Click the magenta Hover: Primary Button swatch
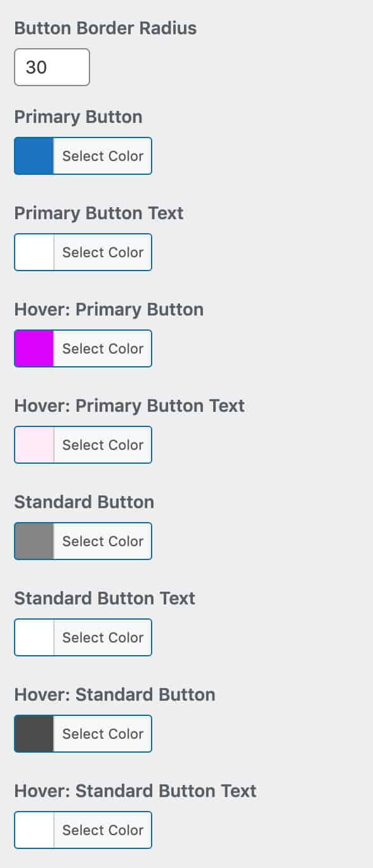 coord(33,348)
